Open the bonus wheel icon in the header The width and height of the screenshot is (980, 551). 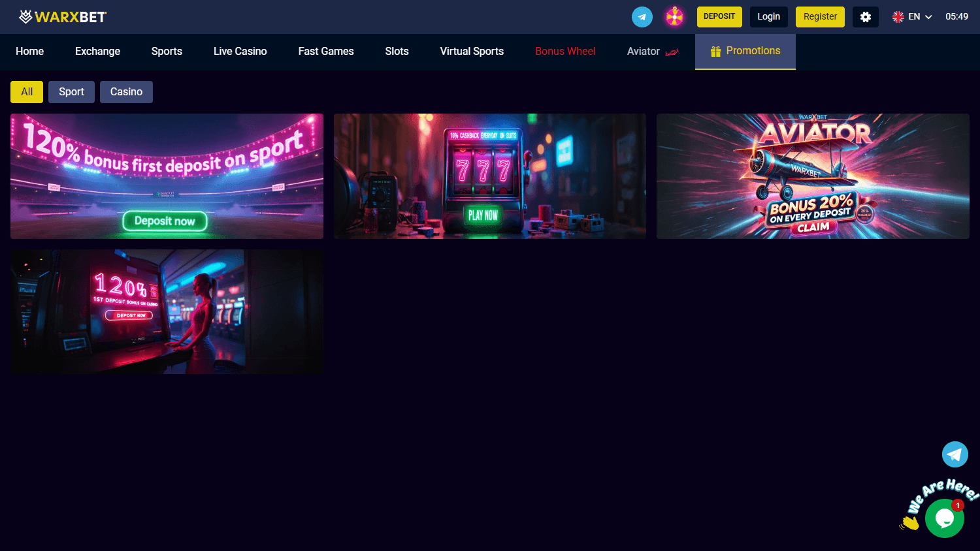tap(674, 17)
